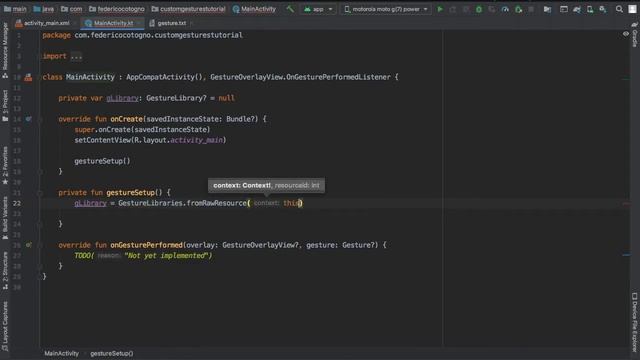Switch to the gesture.txt tab
Screen dimensions: 640x360
[171, 23]
